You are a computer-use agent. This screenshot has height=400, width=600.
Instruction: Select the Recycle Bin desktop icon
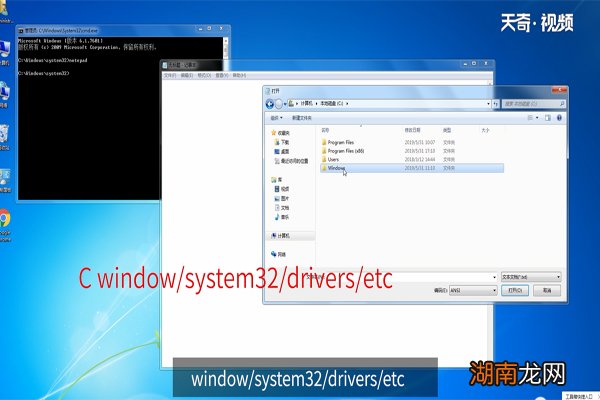coord(4,137)
